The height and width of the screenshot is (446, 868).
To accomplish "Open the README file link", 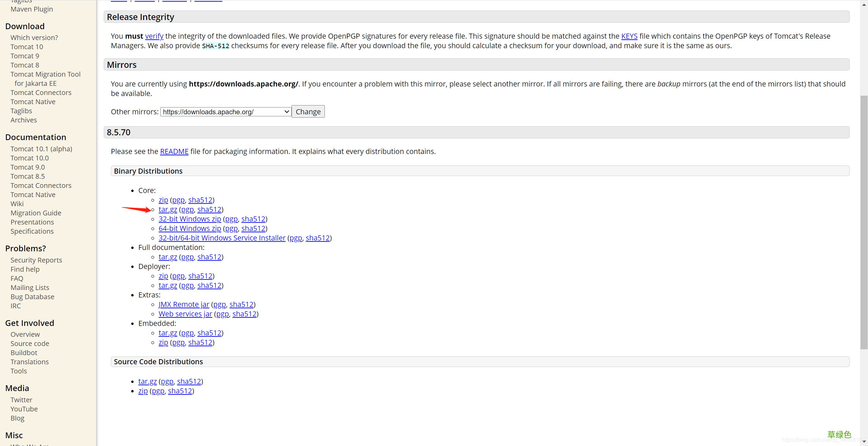I will [174, 151].
